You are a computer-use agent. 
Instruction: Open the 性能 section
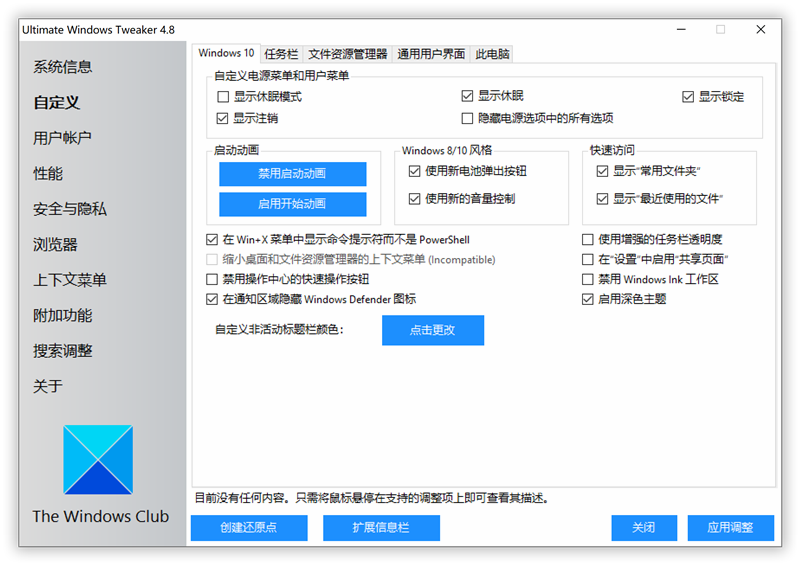[x=48, y=174]
